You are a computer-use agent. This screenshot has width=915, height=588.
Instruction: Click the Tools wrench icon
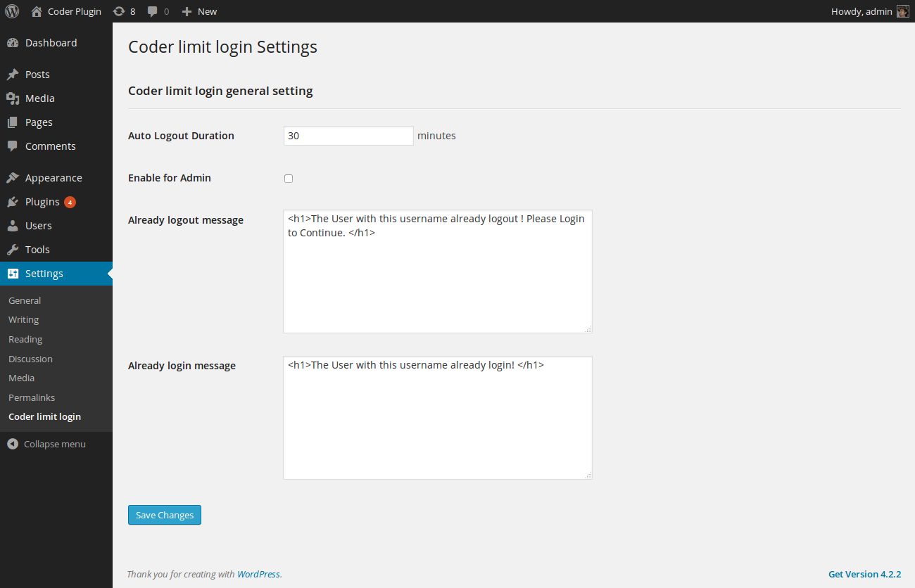13,250
